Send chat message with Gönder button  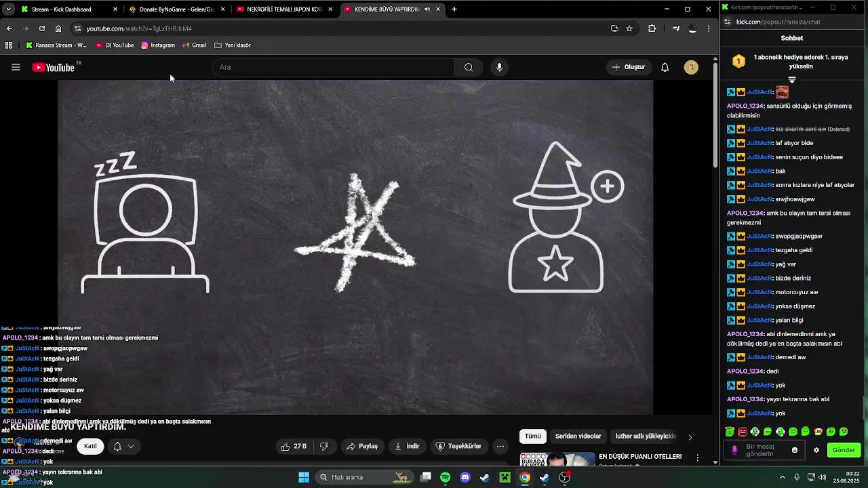[844, 450]
